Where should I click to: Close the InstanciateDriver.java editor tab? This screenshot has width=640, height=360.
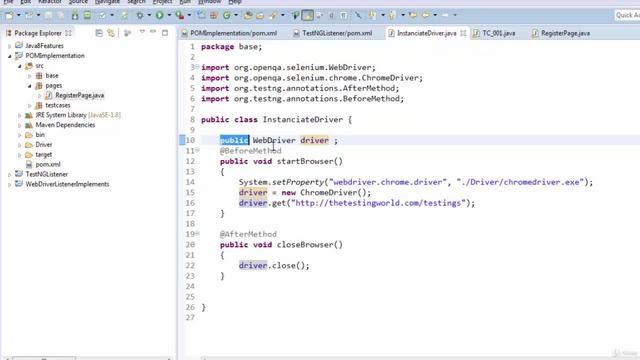[463, 33]
